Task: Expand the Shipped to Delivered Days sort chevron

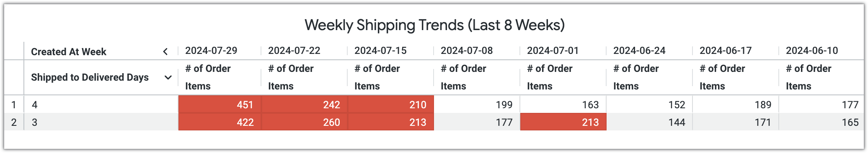Action: 168,77
